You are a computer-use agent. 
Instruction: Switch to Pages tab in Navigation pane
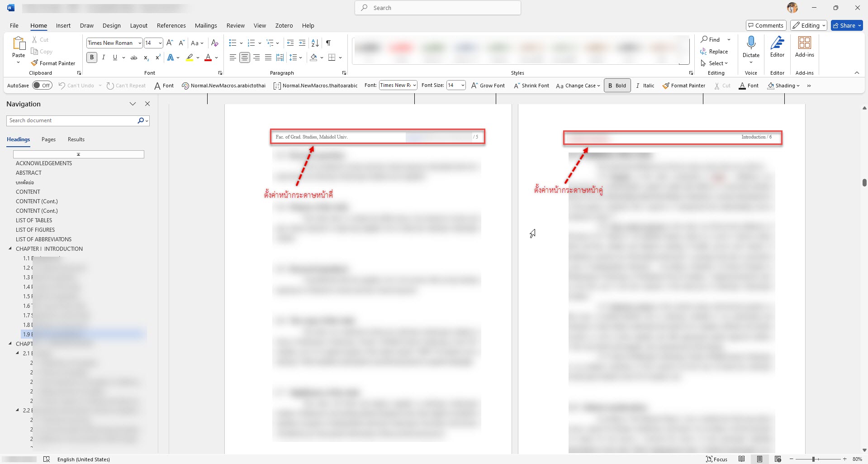click(48, 139)
